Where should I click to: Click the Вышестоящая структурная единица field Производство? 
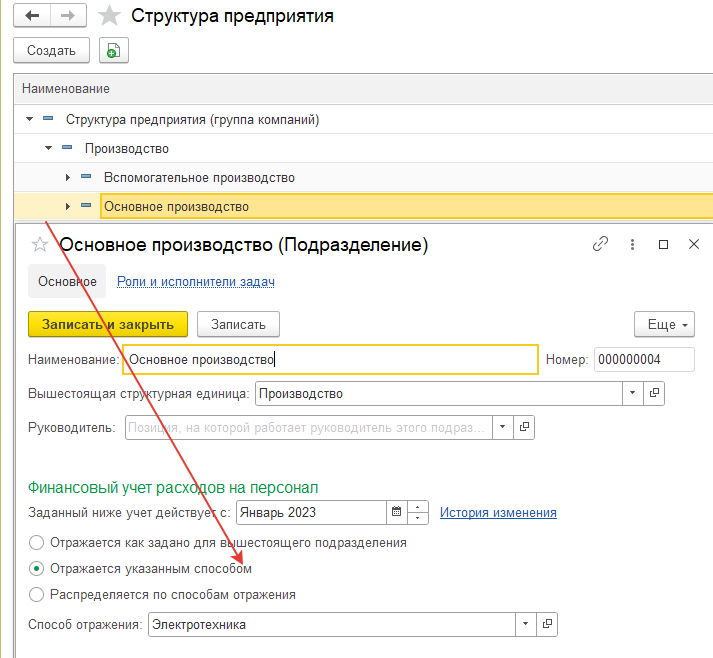[x=439, y=393]
